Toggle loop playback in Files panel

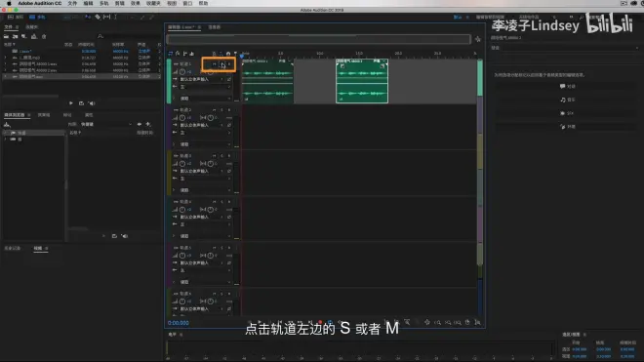click(x=81, y=103)
